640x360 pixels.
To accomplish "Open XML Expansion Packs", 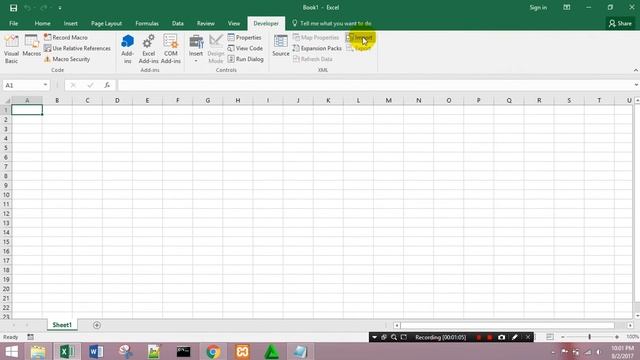I will tap(317, 48).
